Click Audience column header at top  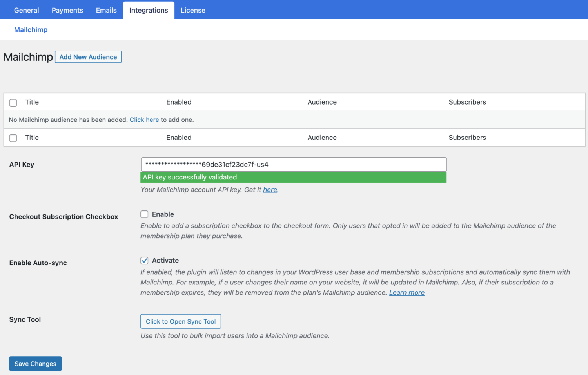[322, 102]
